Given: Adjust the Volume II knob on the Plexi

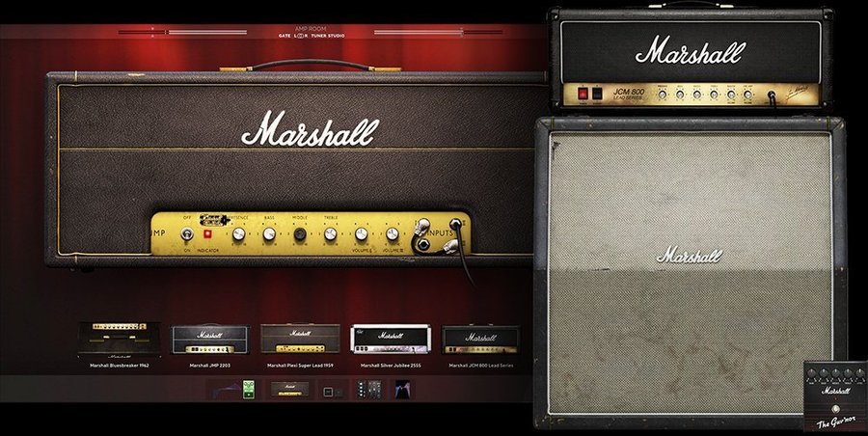Looking at the screenshot, I should [x=392, y=233].
